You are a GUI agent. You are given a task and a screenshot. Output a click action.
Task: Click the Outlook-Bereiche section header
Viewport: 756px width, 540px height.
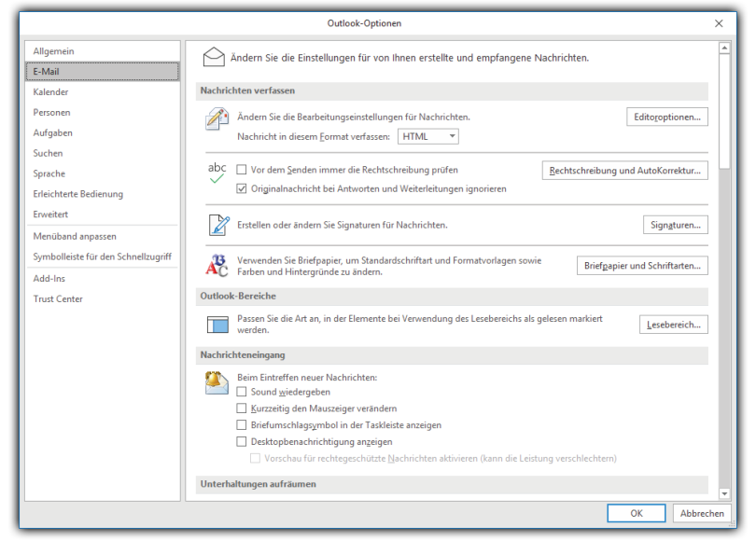(452, 296)
